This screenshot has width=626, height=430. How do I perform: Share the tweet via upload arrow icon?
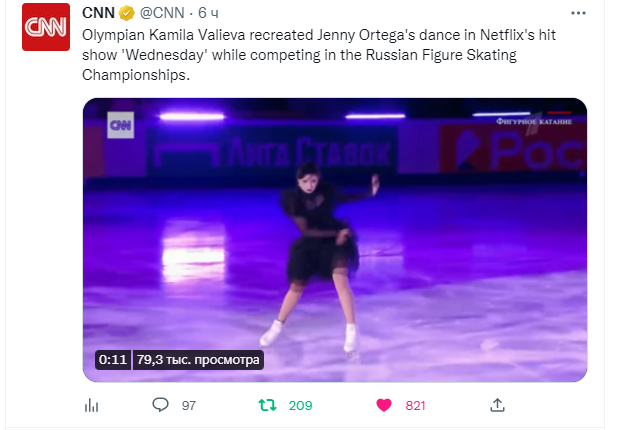[497, 405]
